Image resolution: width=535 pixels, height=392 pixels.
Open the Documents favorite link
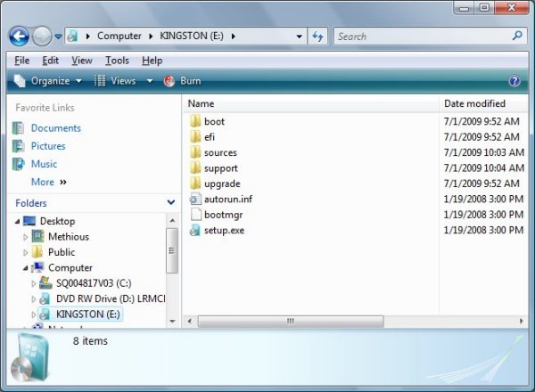[x=56, y=128]
